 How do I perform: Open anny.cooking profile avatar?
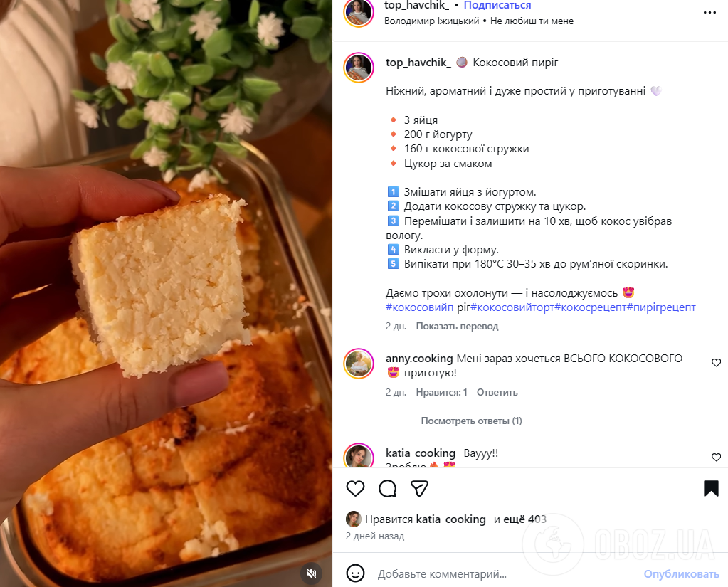tap(359, 364)
